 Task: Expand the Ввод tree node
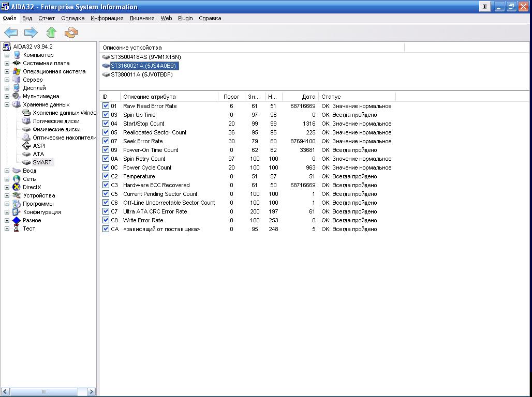coord(7,171)
